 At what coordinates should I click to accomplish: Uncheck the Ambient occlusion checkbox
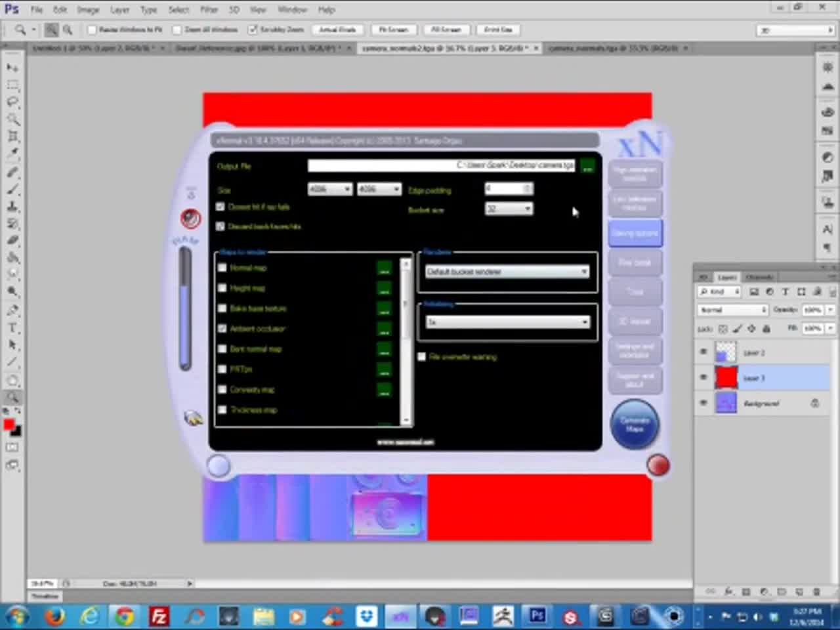point(222,329)
